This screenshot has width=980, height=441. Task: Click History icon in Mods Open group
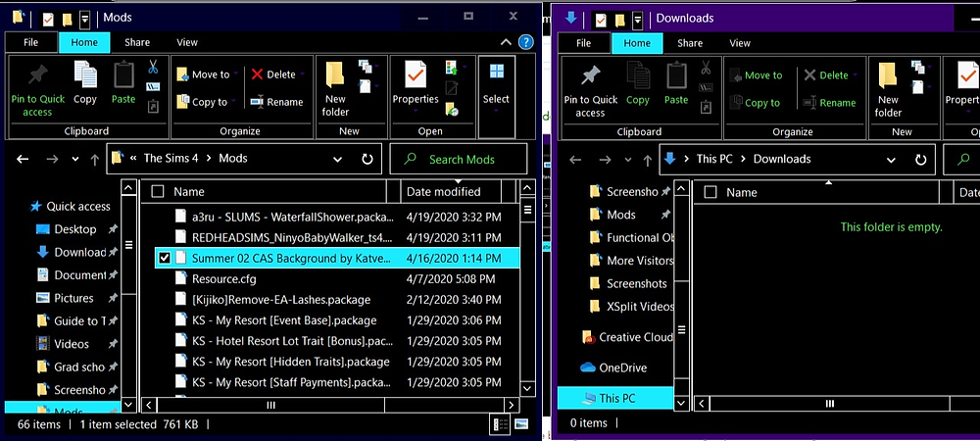[x=452, y=110]
